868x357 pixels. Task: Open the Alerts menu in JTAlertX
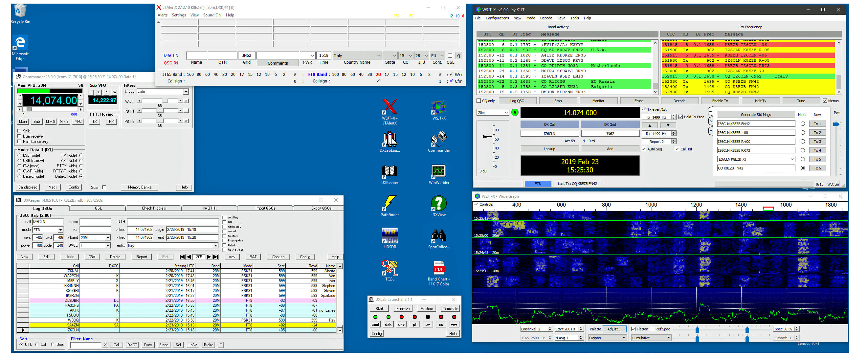click(x=163, y=15)
